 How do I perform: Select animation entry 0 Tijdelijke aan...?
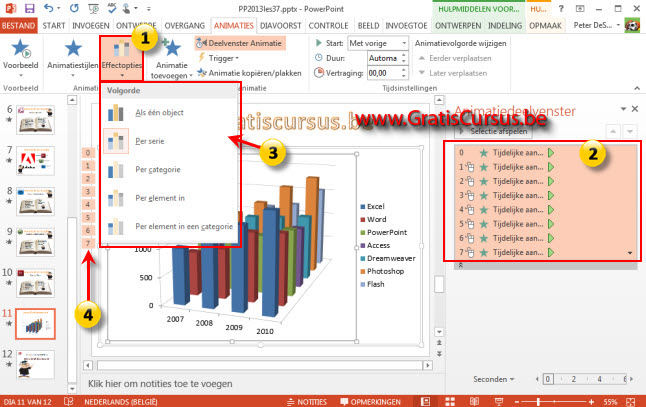pyautogui.click(x=546, y=153)
